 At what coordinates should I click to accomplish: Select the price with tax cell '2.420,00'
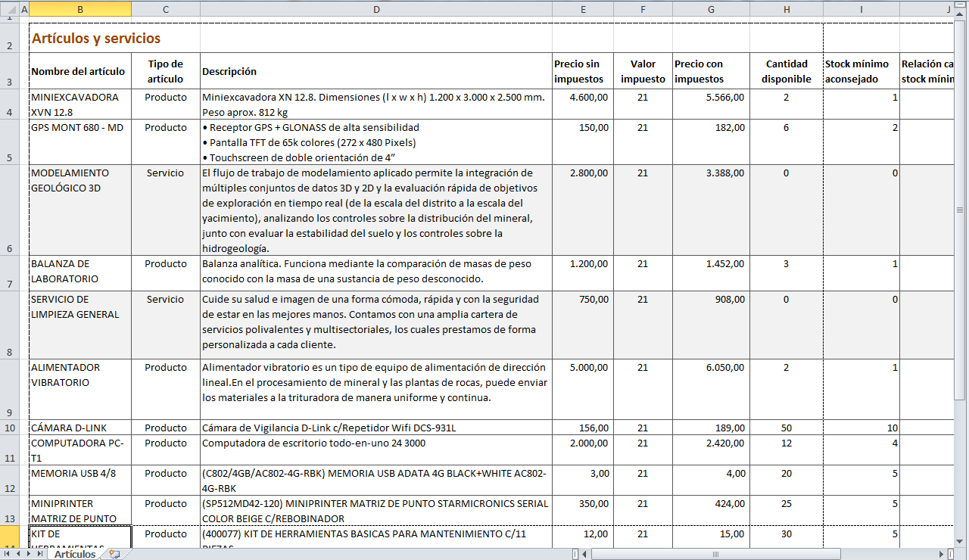[x=711, y=450]
